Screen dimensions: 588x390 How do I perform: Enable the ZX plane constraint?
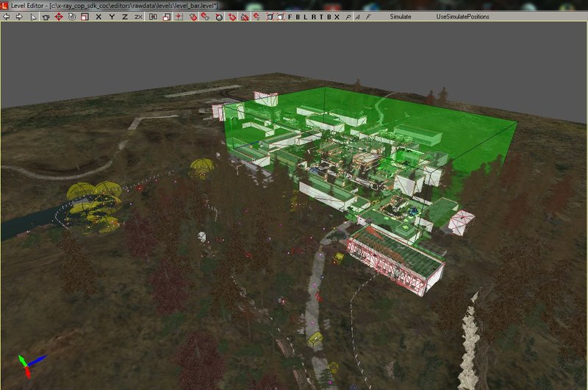coord(138,16)
